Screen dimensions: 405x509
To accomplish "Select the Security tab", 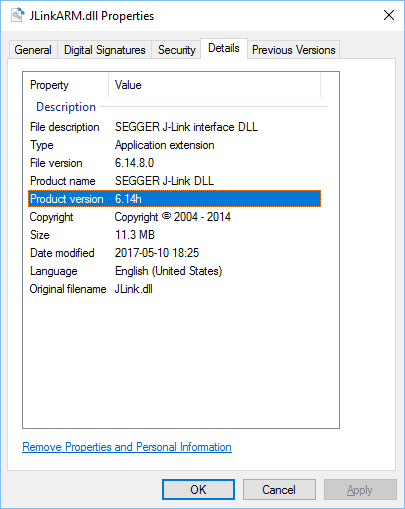I will tap(176, 50).
